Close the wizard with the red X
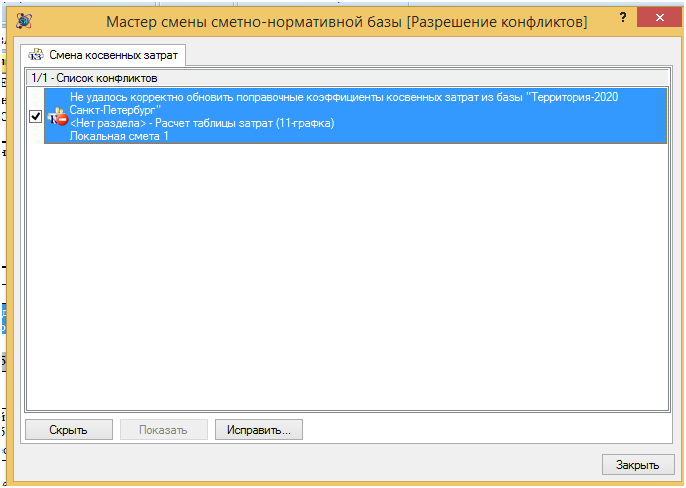 (660, 18)
